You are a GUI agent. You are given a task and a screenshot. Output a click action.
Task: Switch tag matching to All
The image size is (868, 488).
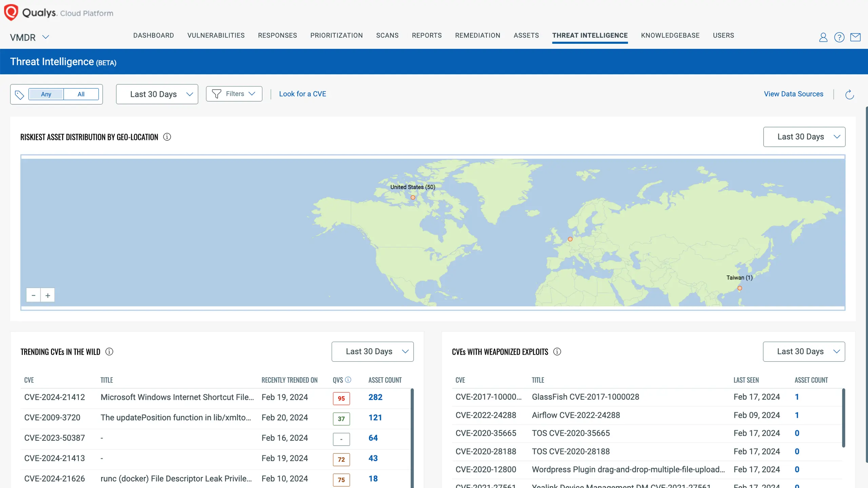point(81,94)
